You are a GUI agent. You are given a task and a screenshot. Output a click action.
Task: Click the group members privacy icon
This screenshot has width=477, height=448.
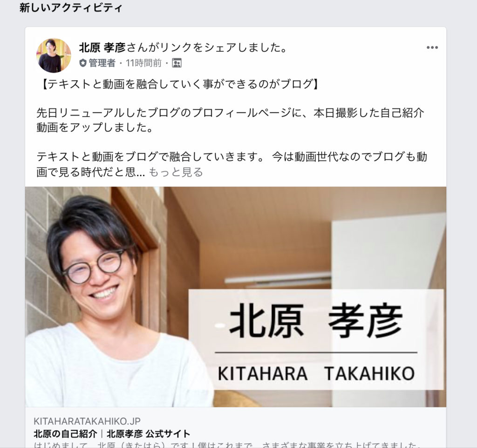(x=177, y=63)
